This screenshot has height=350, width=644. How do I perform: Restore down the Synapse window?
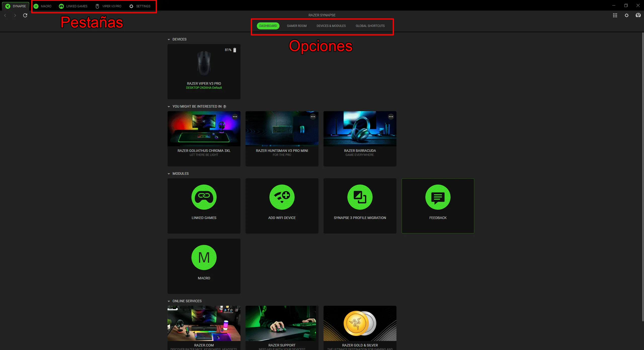626,5
